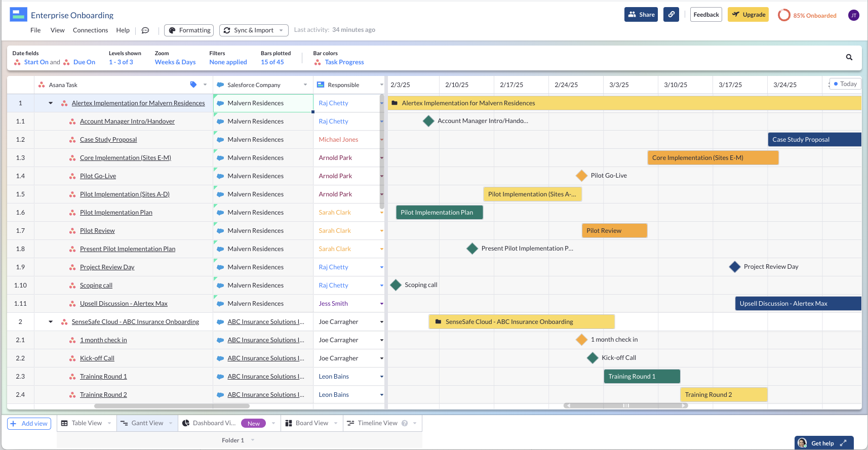Click the Gantt chart horizontal scrollbar thumb

(626, 405)
